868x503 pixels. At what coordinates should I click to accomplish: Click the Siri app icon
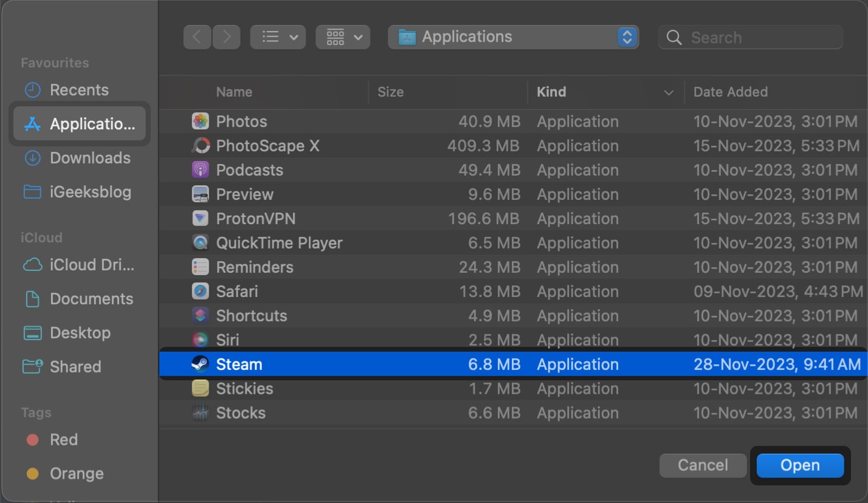(201, 340)
